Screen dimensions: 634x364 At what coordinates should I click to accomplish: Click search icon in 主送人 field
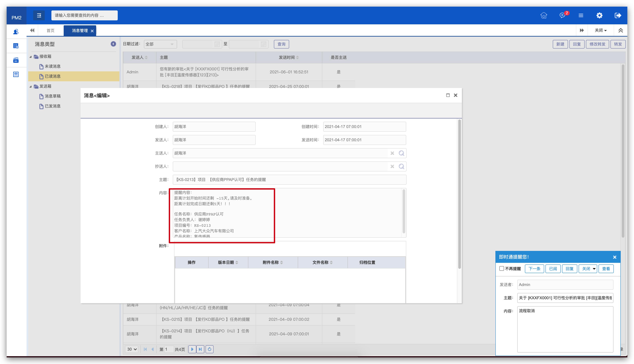tap(401, 153)
